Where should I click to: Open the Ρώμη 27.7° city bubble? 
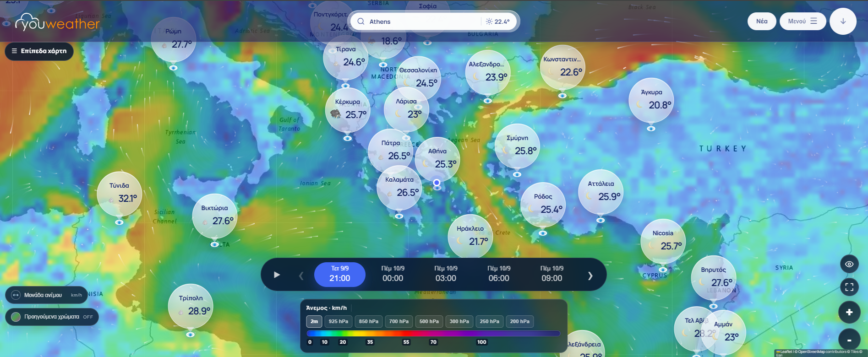pos(174,40)
